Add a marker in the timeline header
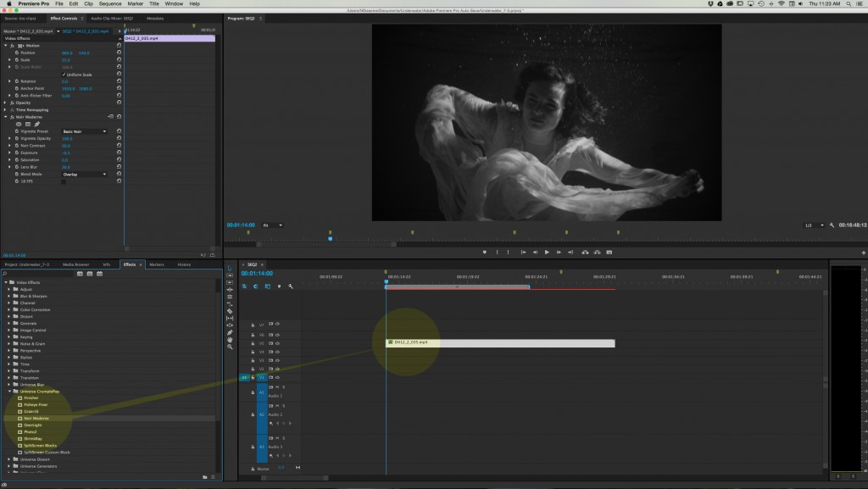This screenshot has height=489, width=868. click(279, 286)
